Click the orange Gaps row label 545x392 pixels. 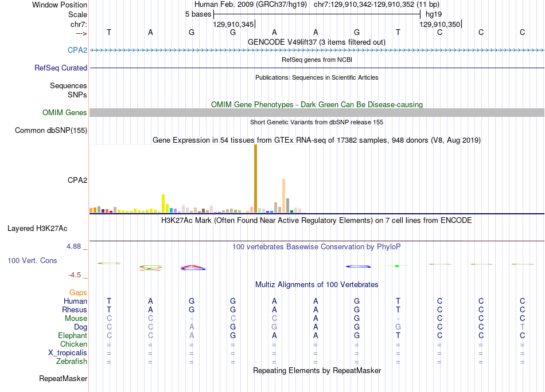pos(78,292)
